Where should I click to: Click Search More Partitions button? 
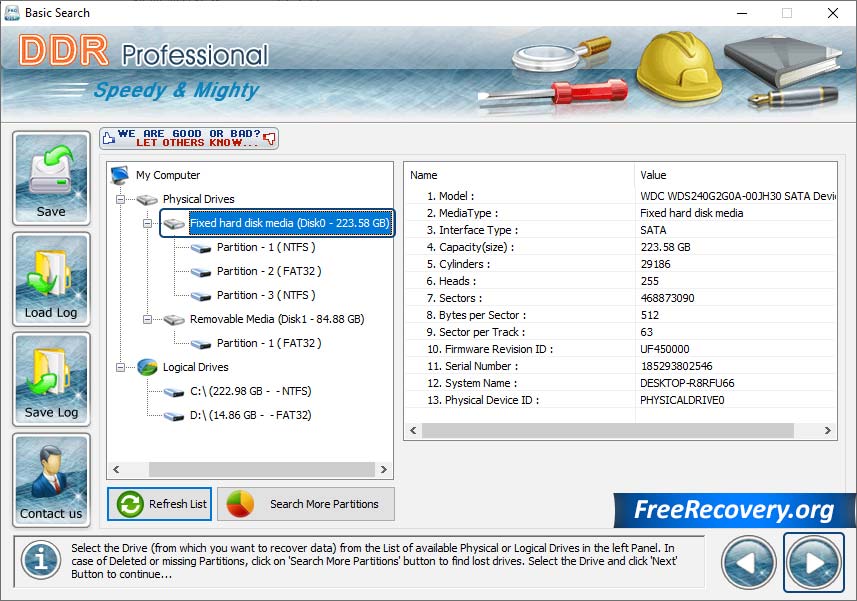(306, 504)
